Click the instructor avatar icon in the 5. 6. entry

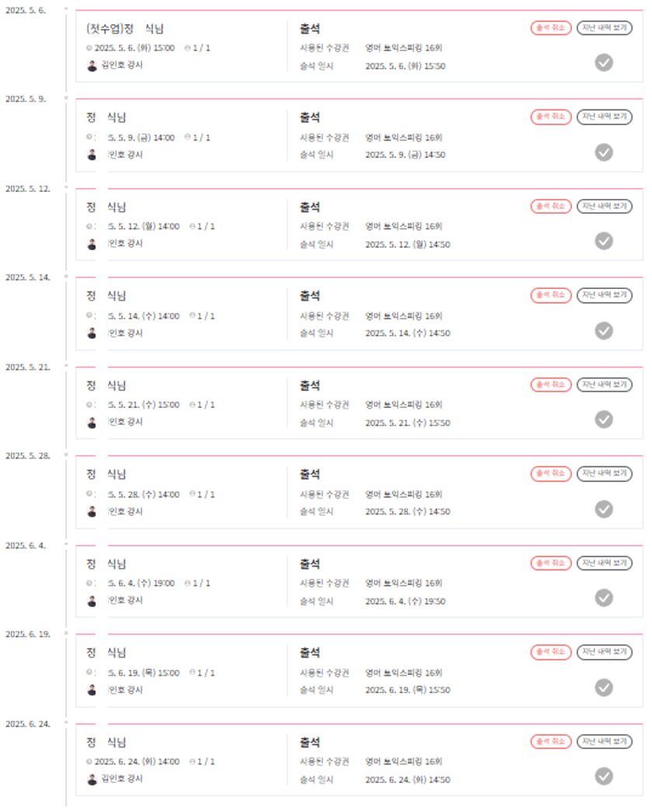click(x=92, y=65)
